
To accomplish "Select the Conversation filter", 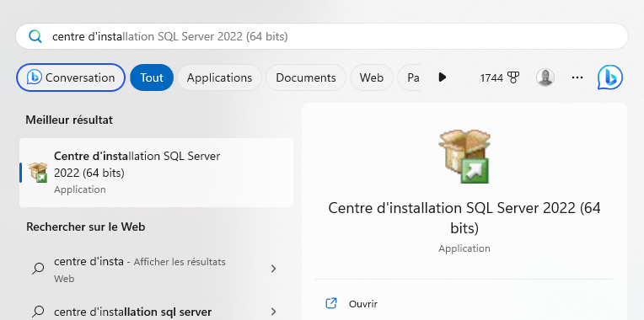I will 71,77.
